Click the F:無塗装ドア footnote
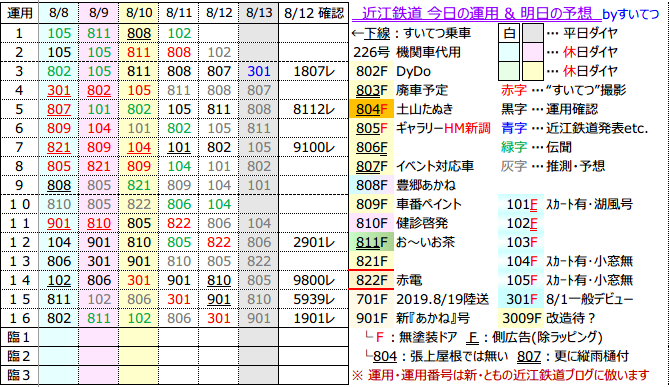 (412, 338)
